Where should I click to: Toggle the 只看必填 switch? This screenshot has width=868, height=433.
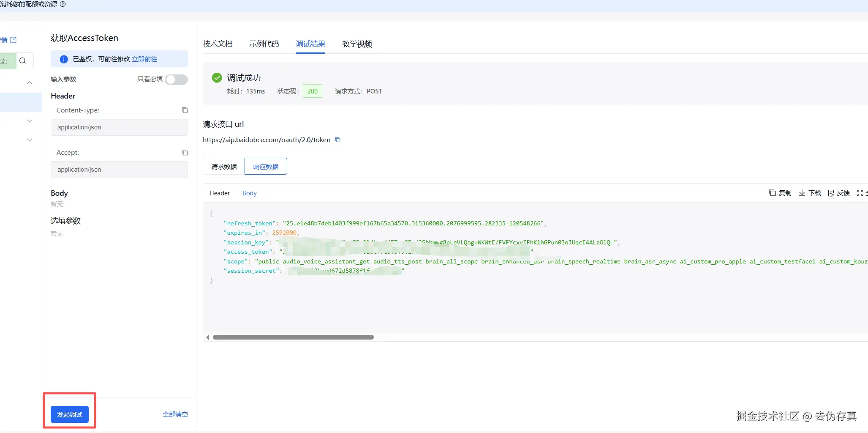click(177, 79)
